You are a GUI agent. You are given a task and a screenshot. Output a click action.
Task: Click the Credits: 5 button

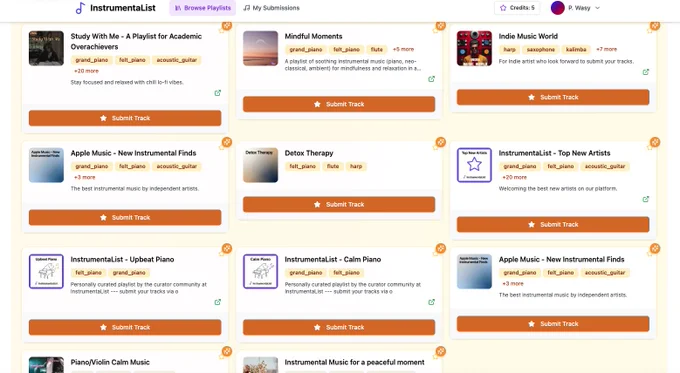[517, 8]
